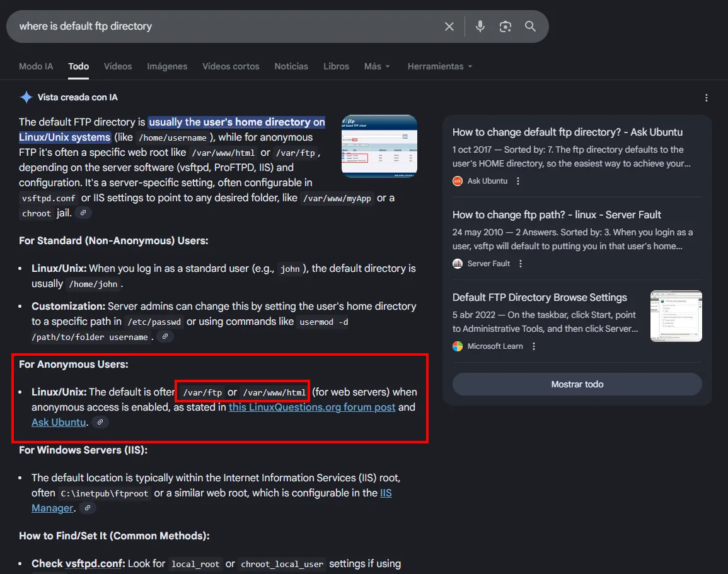728x574 pixels.
Task: Click the AI overview sparkle icon
Action: (x=26, y=97)
